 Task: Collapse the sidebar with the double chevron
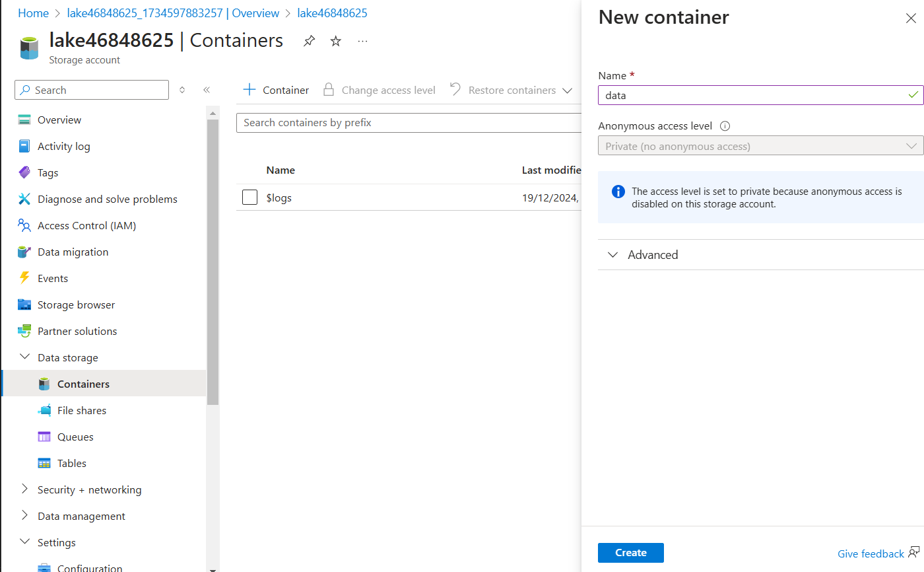click(x=206, y=90)
